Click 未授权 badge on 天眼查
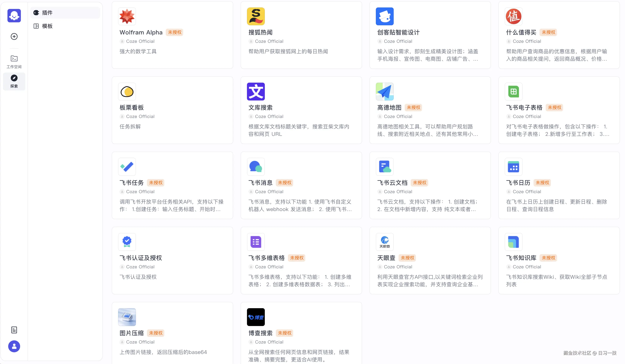The height and width of the screenshot is (364, 625). (407, 258)
